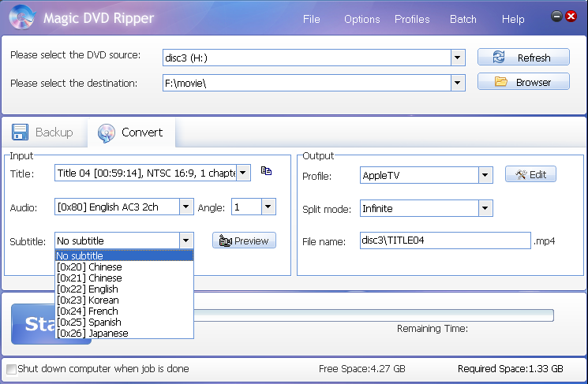Open the Audio track dropdown
Image resolution: width=588 pixels, height=384 pixels.
click(186, 207)
